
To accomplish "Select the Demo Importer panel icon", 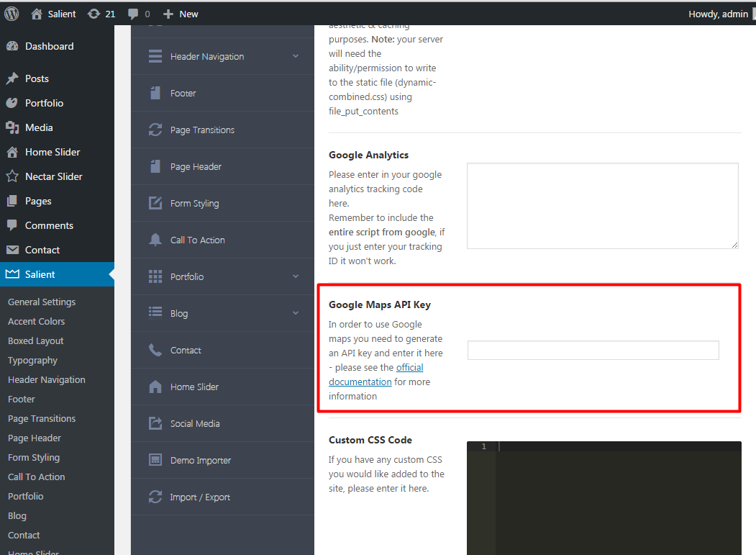I will pyautogui.click(x=154, y=460).
